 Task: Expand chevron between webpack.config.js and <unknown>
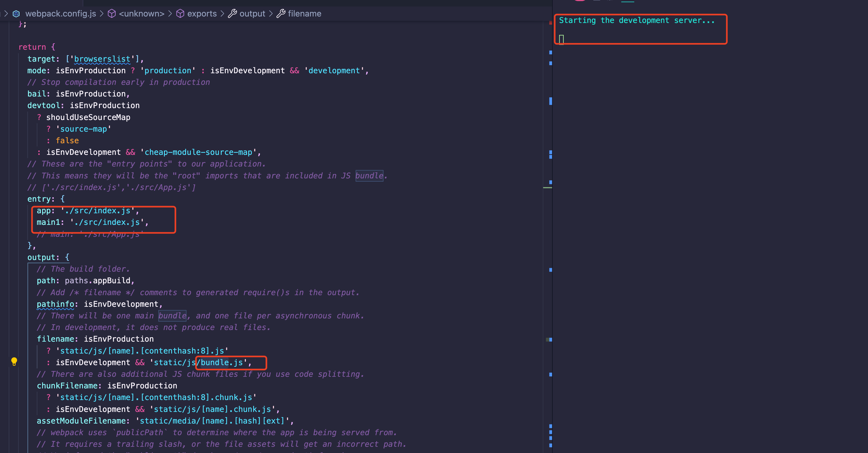tap(101, 14)
